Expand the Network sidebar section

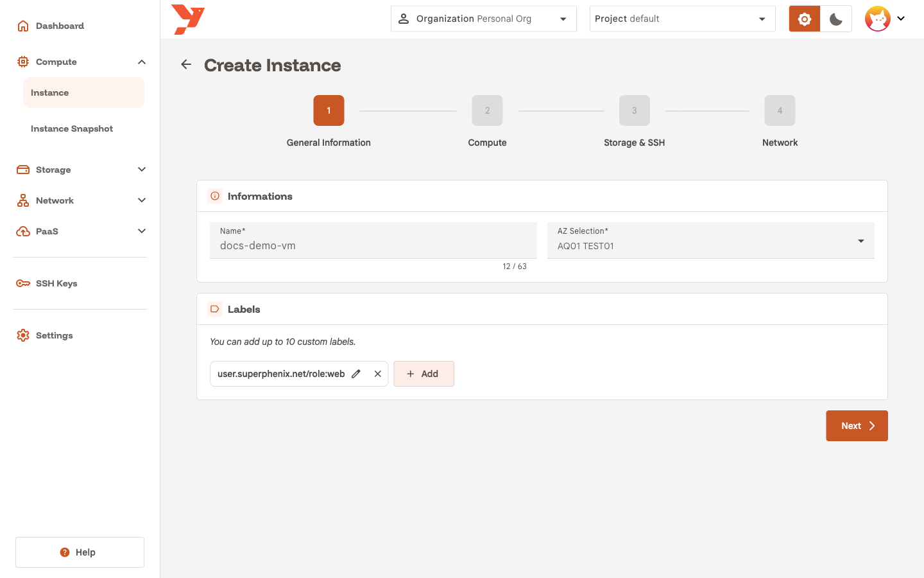point(142,200)
